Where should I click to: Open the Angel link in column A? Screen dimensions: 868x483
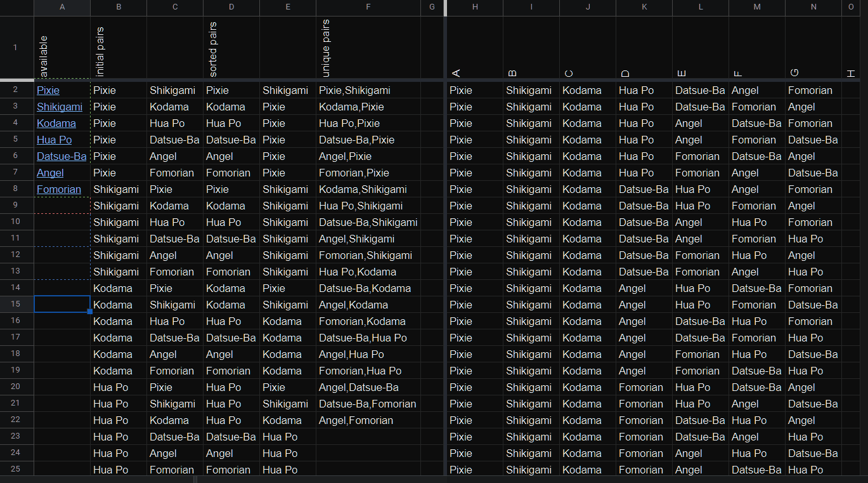point(50,173)
